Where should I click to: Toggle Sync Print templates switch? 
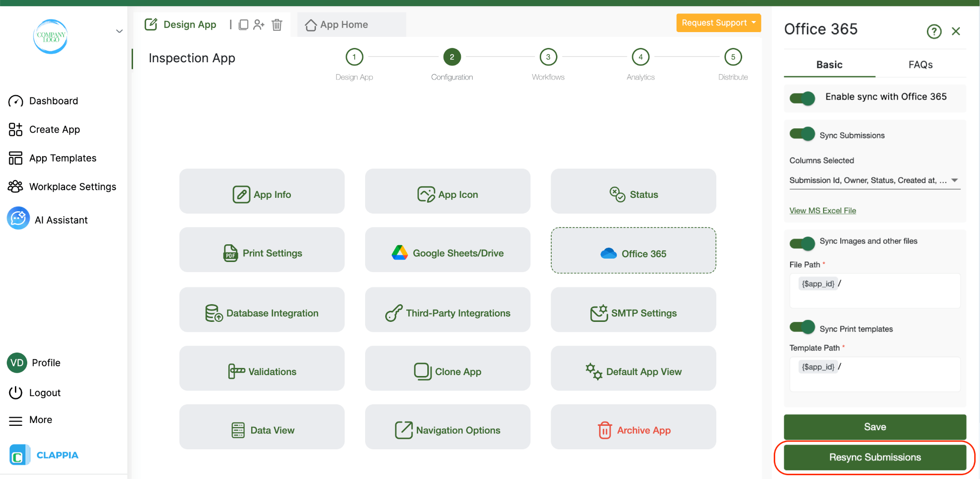click(x=802, y=327)
